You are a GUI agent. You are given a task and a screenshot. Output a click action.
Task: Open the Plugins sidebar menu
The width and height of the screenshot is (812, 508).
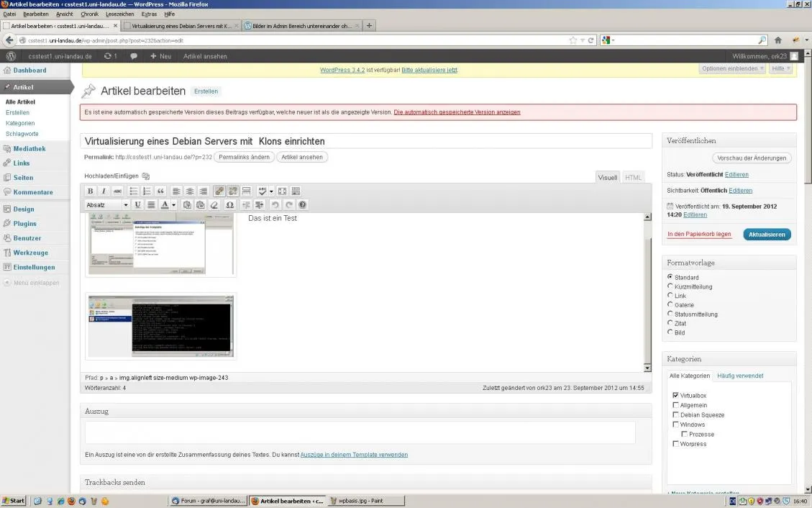25,224
